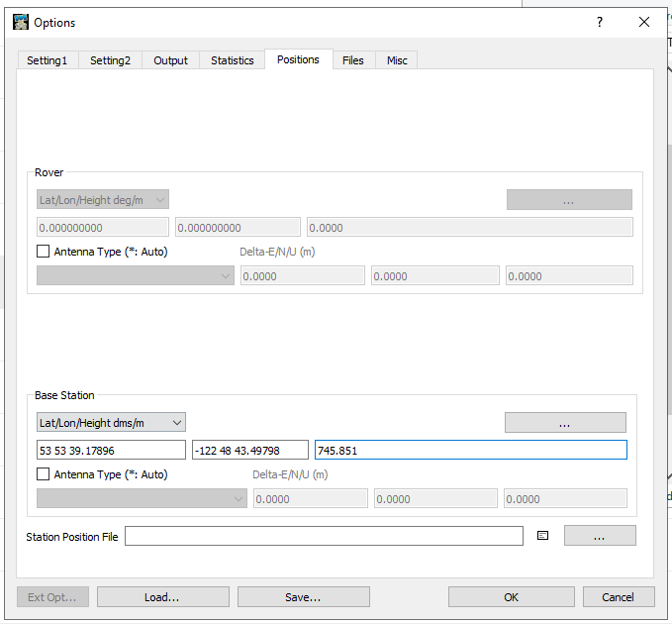This screenshot has height=624, width=672.
Task: Click the Positions tab
Action: pos(298,59)
